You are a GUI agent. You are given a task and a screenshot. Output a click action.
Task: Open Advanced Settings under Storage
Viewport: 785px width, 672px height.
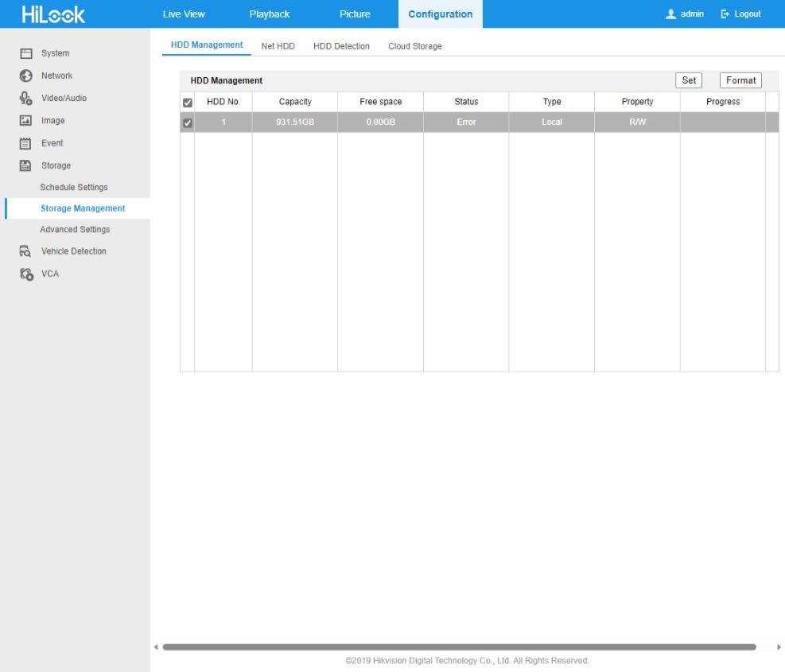pos(75,230)
